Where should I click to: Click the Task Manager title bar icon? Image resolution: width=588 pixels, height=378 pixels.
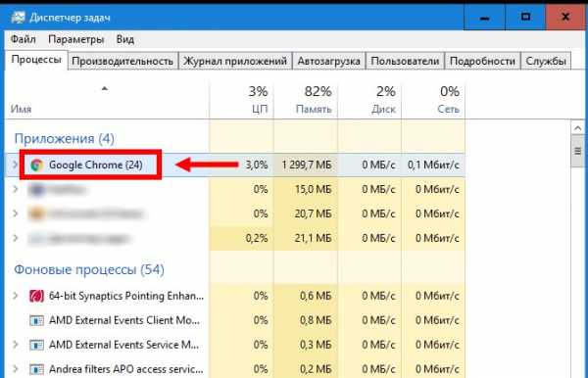coord(18,18)
